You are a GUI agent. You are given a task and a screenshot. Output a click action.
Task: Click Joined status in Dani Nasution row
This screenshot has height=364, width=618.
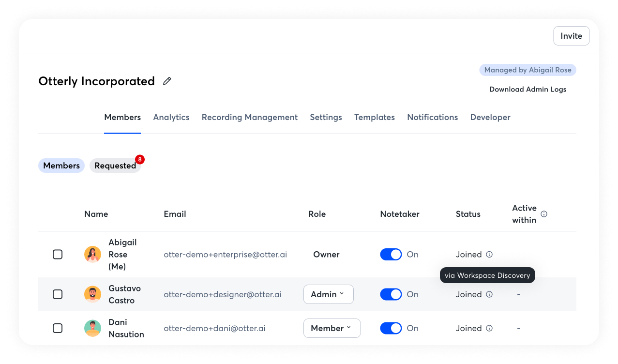[x=469, y=328]
